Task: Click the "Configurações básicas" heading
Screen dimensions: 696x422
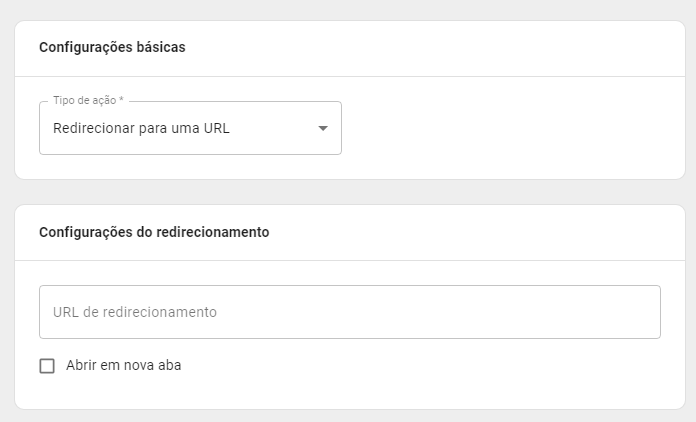Action: pos(112,47)
